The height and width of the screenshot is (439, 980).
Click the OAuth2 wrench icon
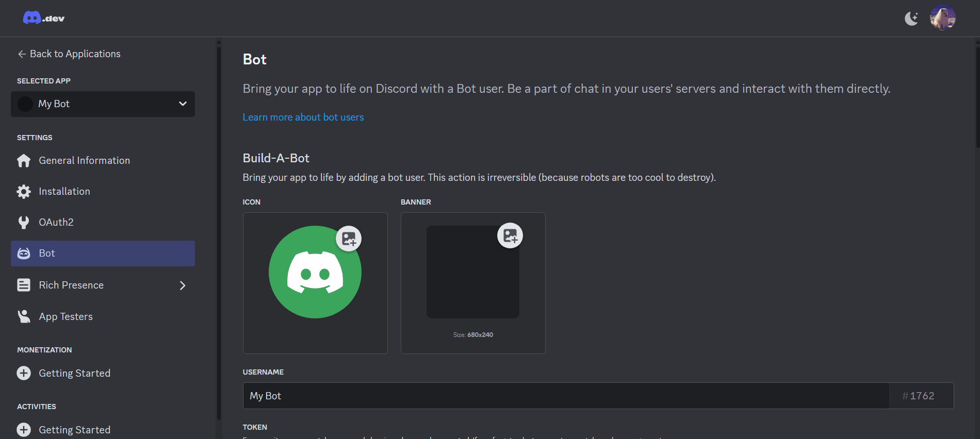24,223
